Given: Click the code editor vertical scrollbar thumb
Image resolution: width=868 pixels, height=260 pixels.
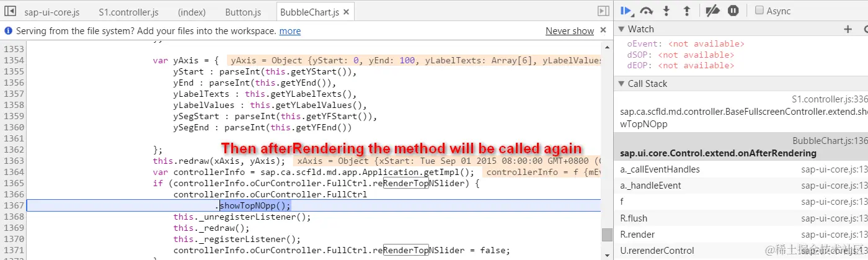Looking at the screenshot, I should pos(607,235).
